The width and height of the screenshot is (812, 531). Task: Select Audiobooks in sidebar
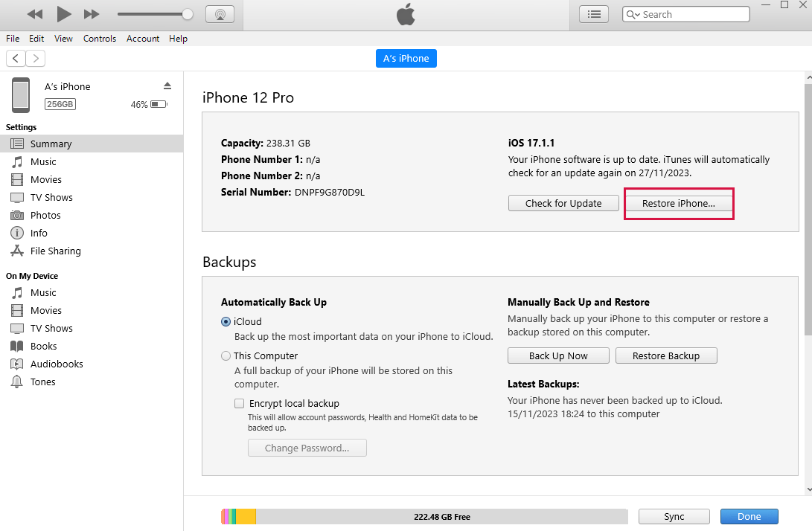pos(92,364)
